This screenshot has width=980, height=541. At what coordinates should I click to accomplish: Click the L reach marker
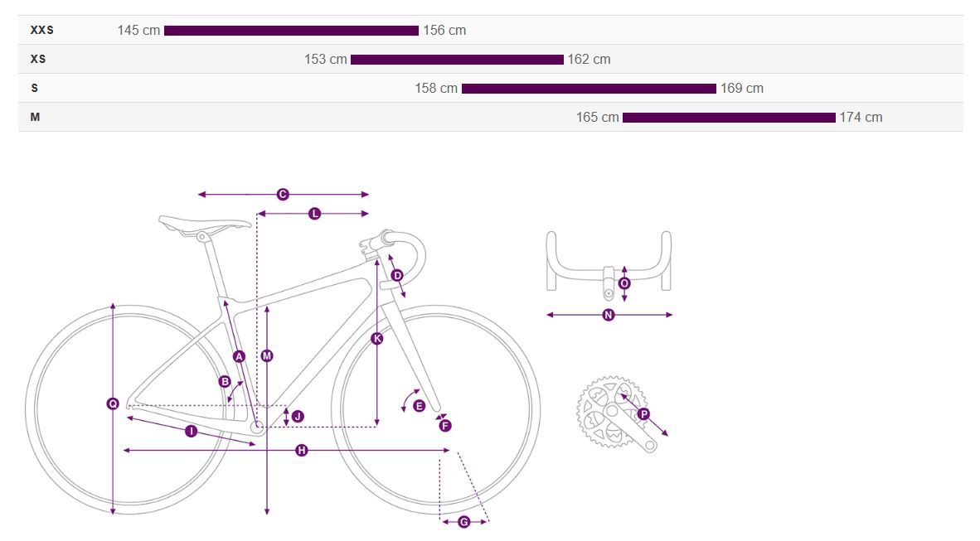pos(314,214)
